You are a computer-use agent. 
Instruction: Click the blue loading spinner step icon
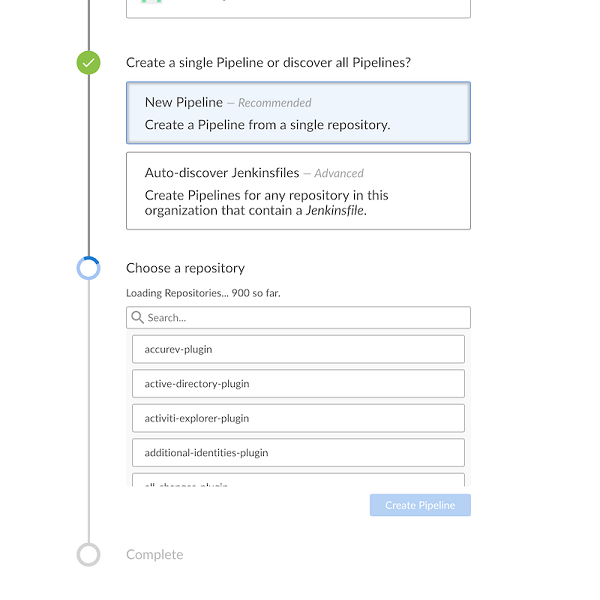pyautogui.click(x=89, y=268)
